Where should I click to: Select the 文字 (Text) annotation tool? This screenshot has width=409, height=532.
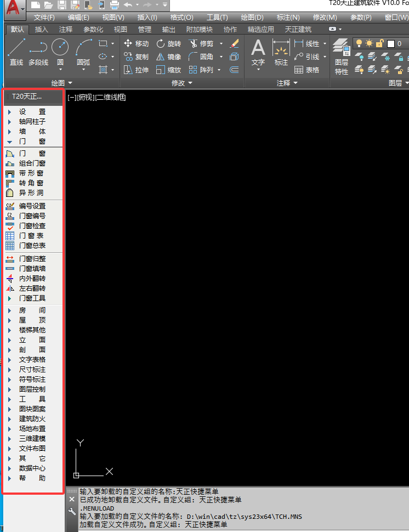coord(258,53)
